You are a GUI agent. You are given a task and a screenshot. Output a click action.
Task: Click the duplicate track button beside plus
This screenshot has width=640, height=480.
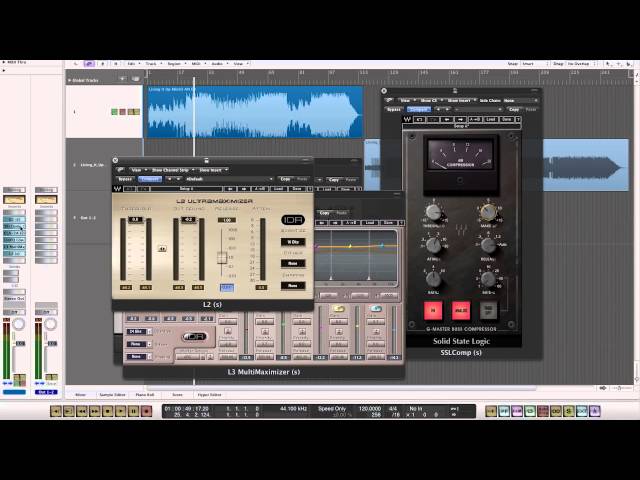click(136, 78)
